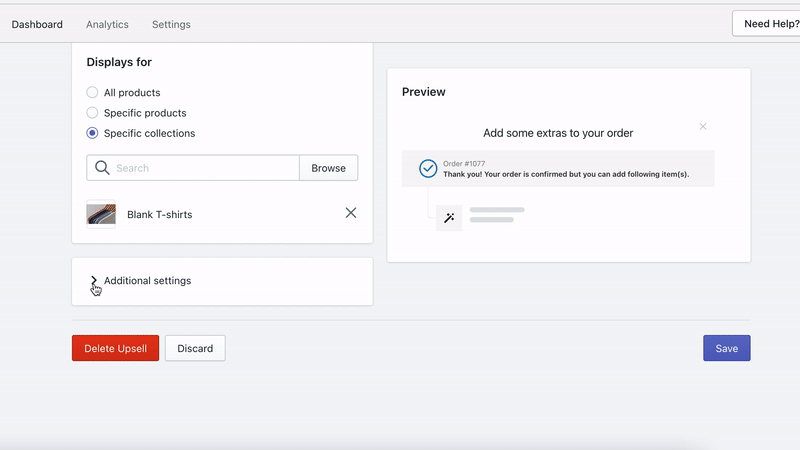Viewport: 800px width, 450px height.
Task: Click the Blank T-shirts collection name
Action: (160, 215)
